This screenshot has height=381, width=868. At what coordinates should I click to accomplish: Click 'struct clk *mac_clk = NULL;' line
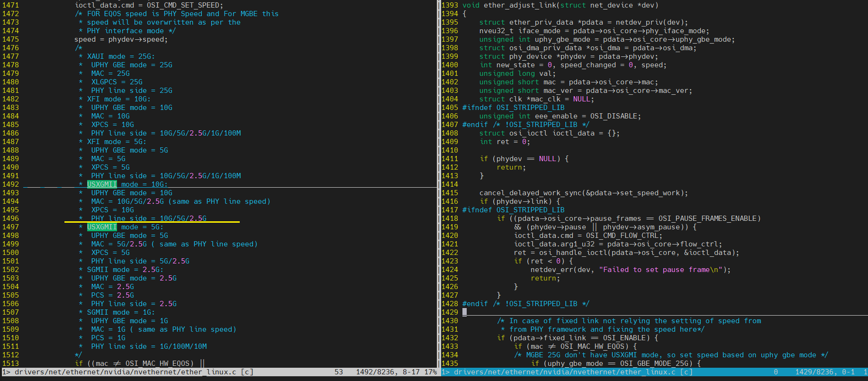pos(537,99)
